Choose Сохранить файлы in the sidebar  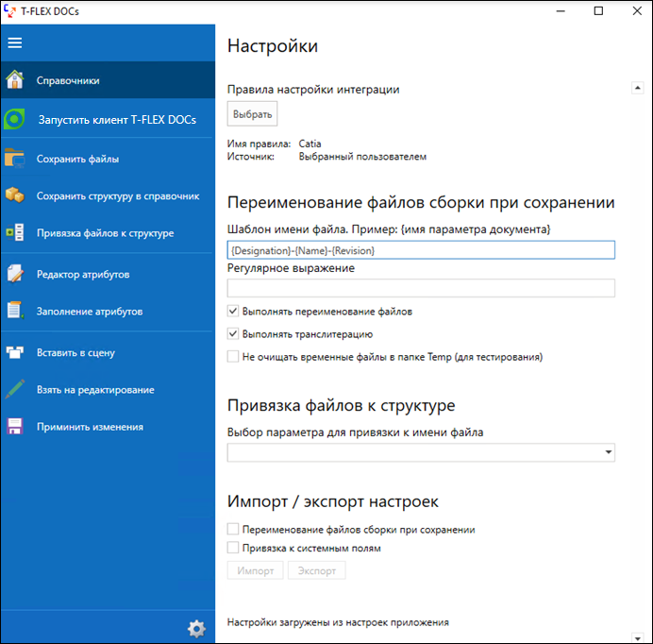coord(108,159)
